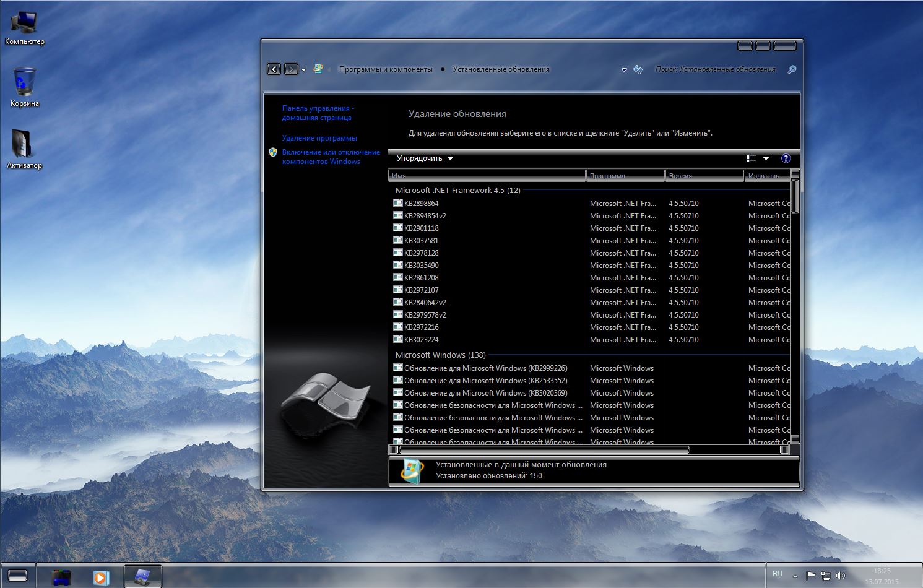Click the vertical scrollbar thumb in updates list
This screenshot has width=923, height=588.
coord(795,196)
